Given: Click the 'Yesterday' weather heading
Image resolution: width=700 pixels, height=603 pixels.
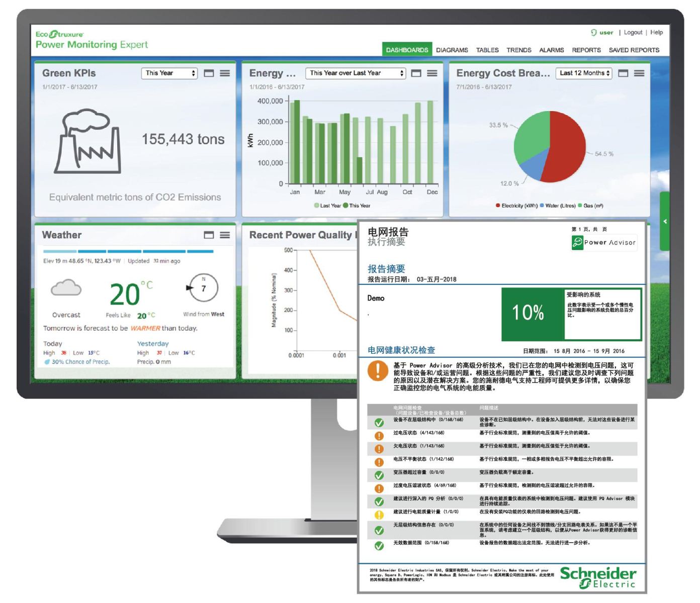Looking at the screenshot, I should tap(153, 344).
